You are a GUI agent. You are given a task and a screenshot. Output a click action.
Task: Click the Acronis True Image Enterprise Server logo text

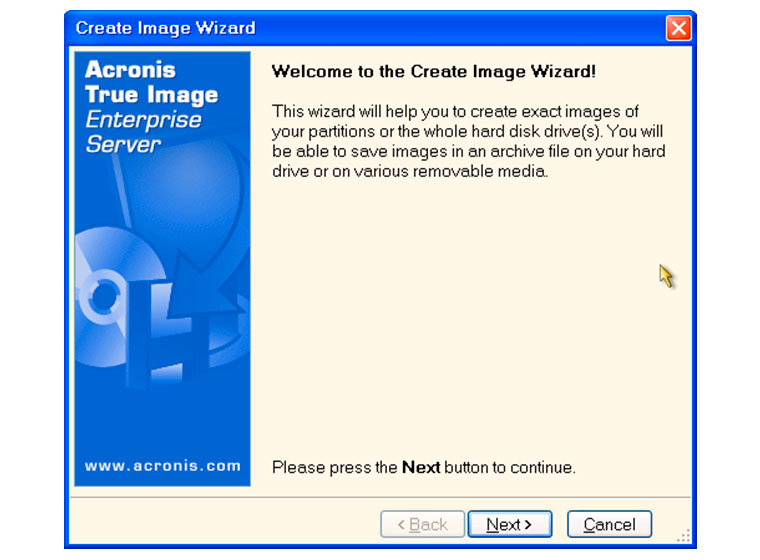[x=151, y=107]
